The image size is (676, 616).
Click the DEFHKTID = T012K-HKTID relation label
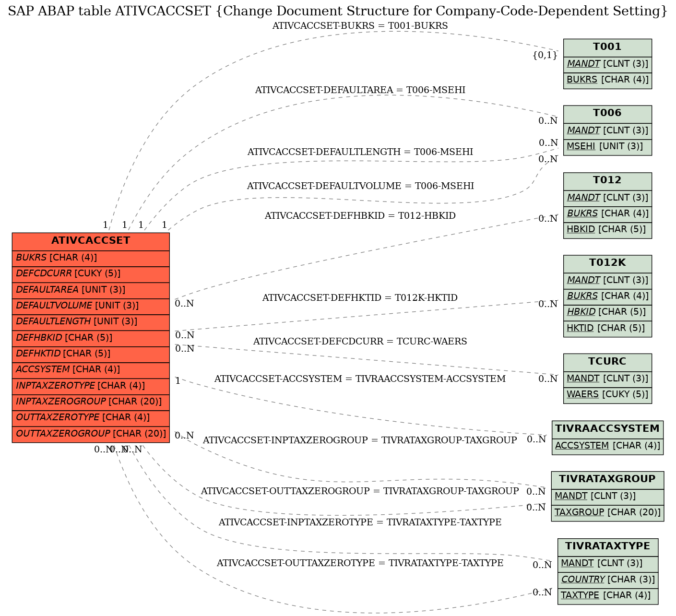click(360, 298)
